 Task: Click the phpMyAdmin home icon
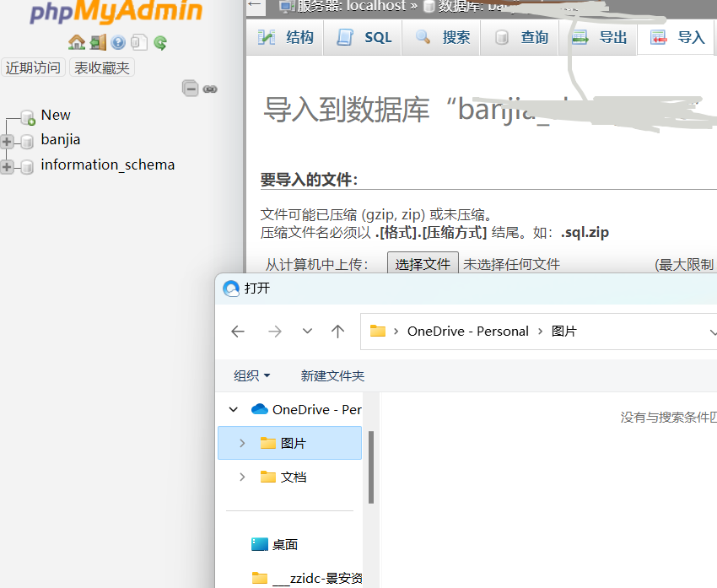(x=77, y=42)
